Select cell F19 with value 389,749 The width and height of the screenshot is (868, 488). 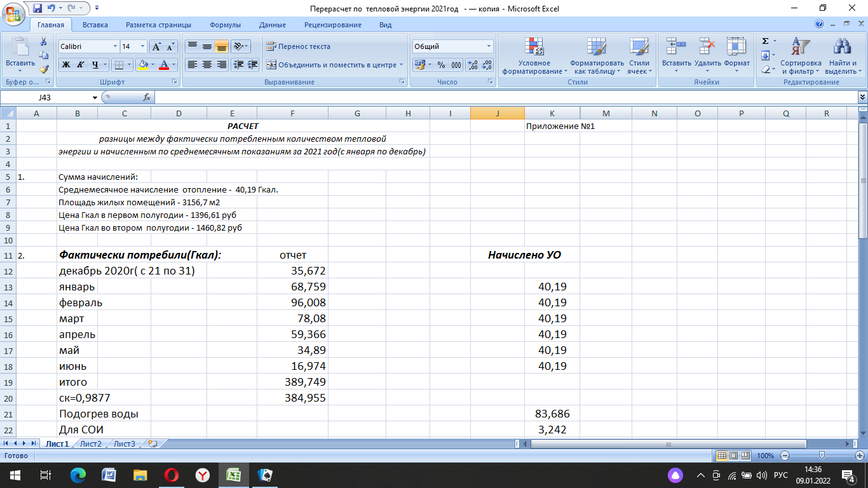[x=292, y=382]
